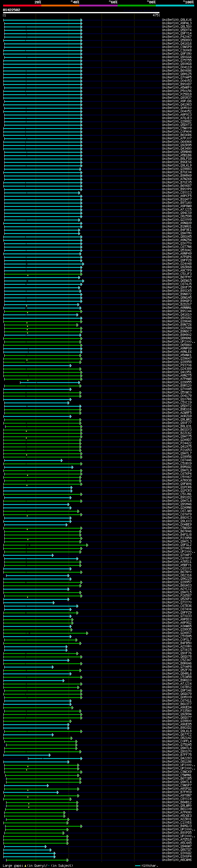Click hit label UniRef100_Q41951

177,372
